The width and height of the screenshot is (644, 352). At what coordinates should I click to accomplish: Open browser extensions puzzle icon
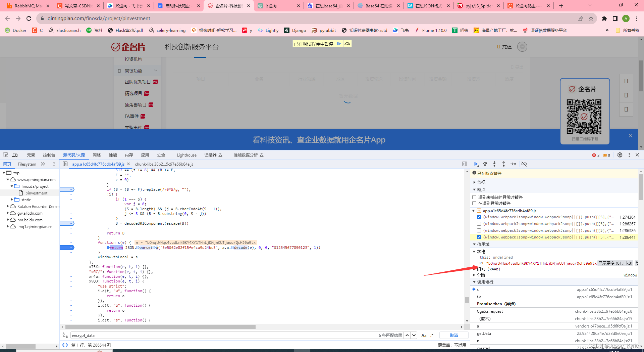604,18
